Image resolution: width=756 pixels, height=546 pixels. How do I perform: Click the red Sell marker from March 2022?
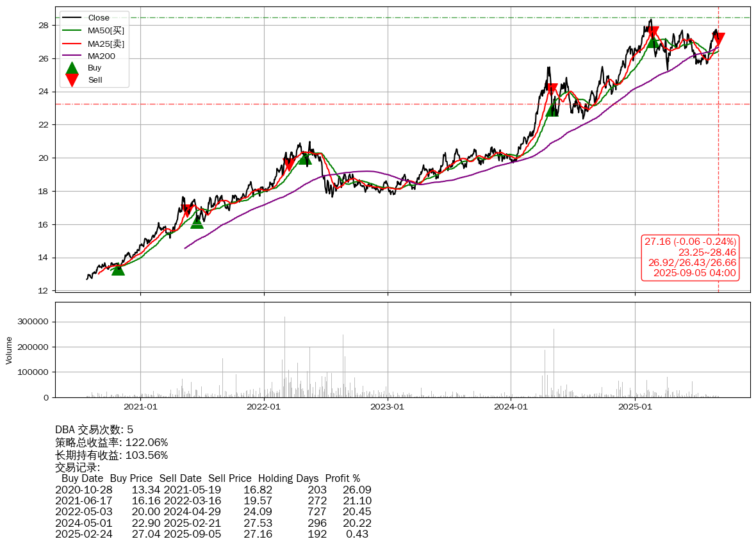[289, 164]
